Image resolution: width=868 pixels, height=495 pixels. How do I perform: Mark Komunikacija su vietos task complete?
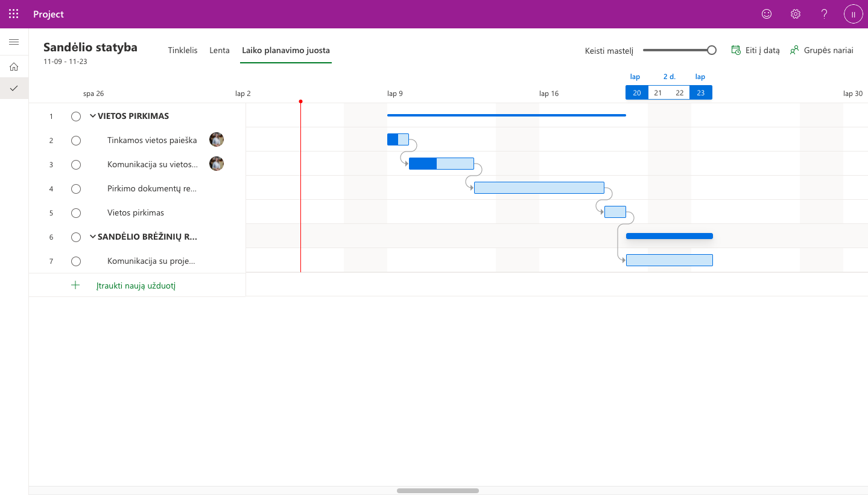click(76, 165)
